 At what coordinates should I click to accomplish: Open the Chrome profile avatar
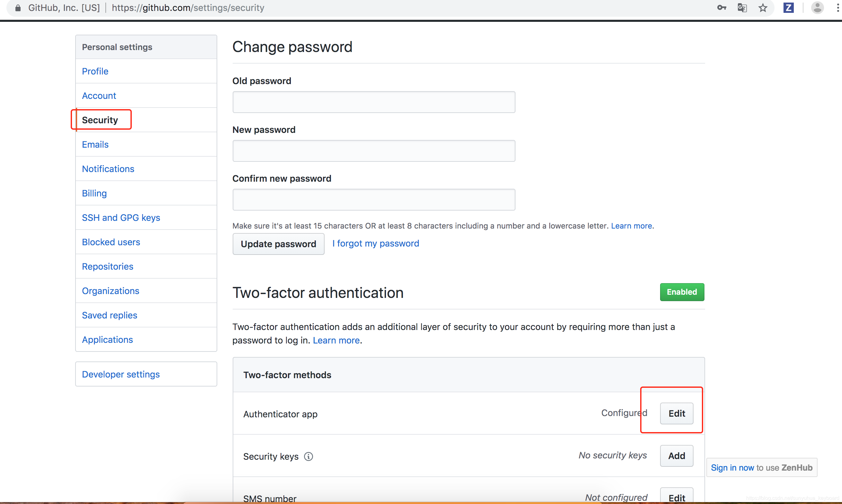tap(817, 7)
